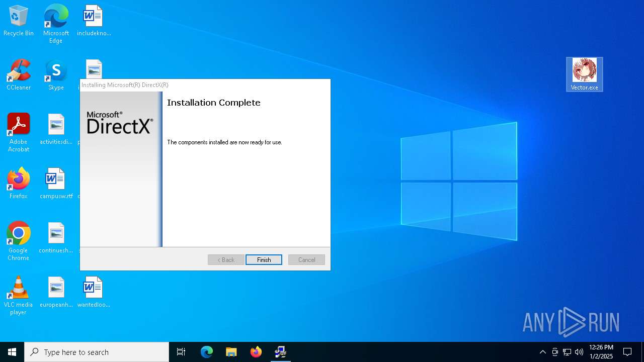Select Vector.exe desktop icon

(x=584, y=74)
